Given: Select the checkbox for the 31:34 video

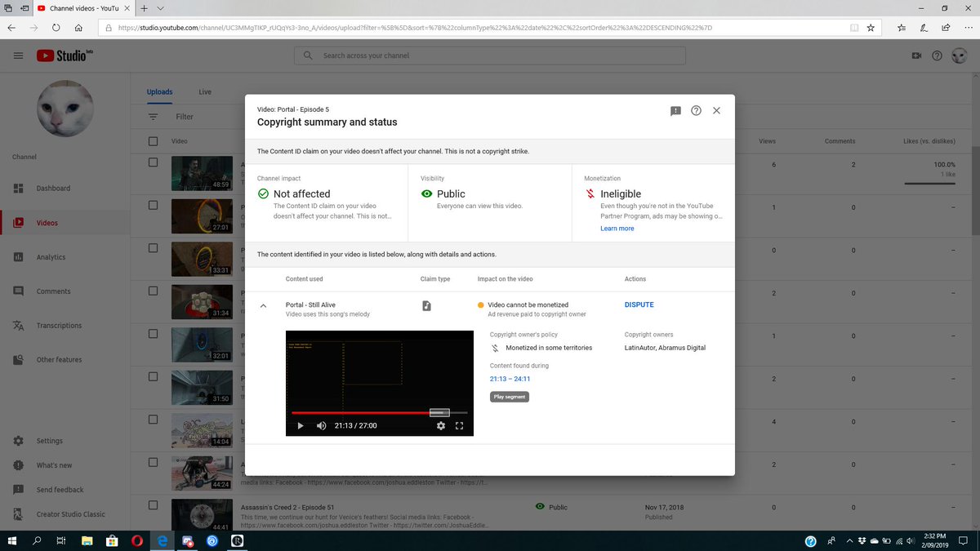Looking at the screenshot, I should (x=153, y=291).
